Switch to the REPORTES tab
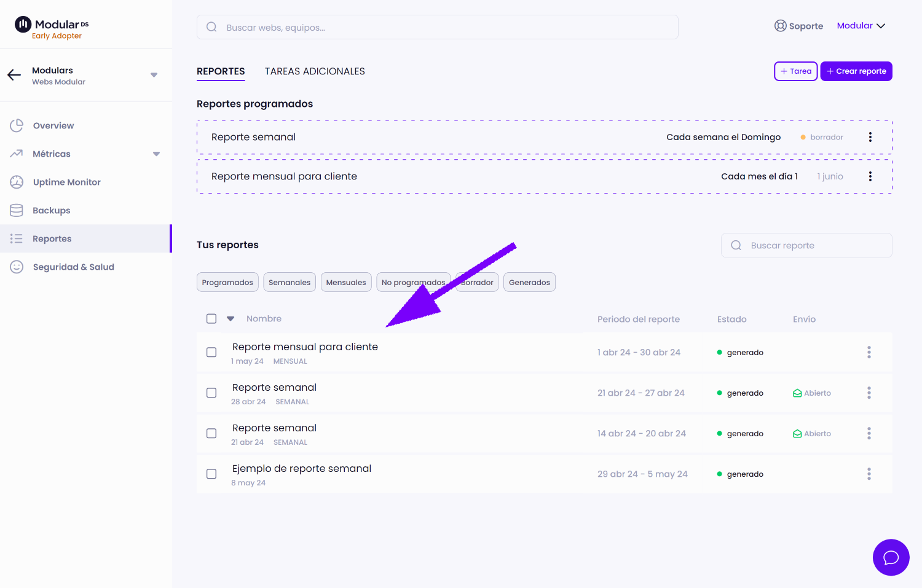 click(x=221, y=71)
